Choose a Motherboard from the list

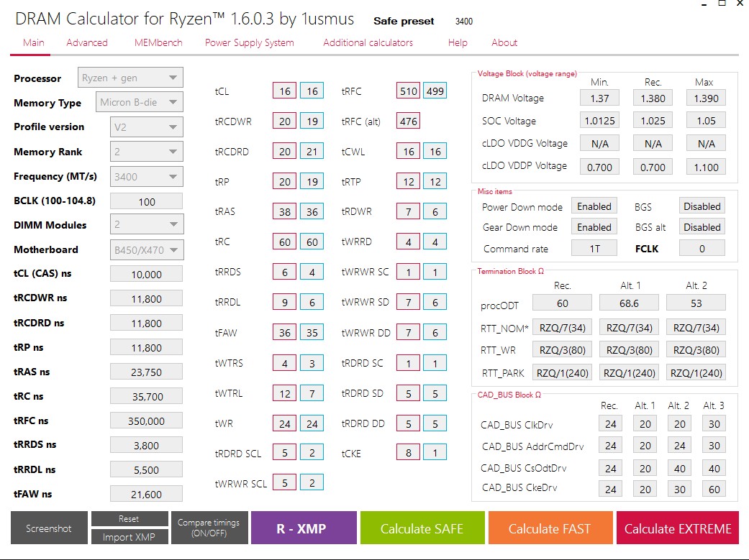click(x=146, y=249)
